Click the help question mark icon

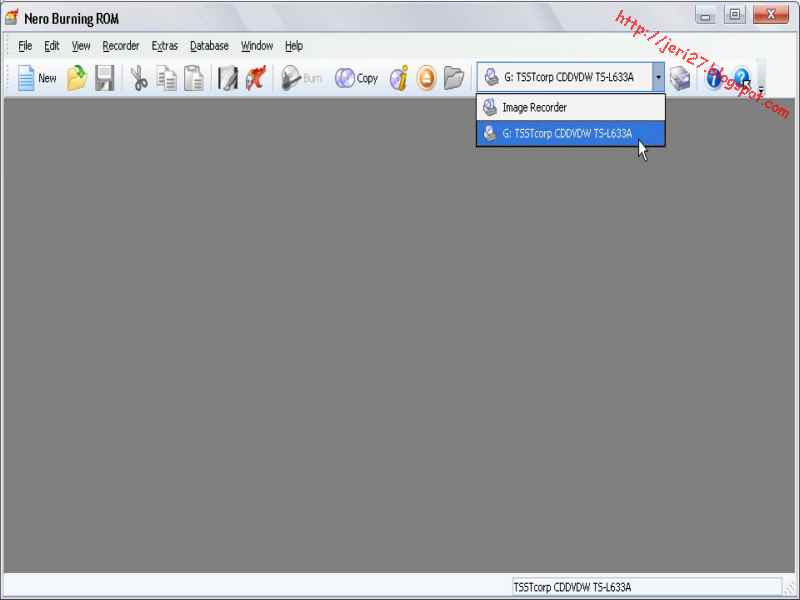tap(742, 78)
